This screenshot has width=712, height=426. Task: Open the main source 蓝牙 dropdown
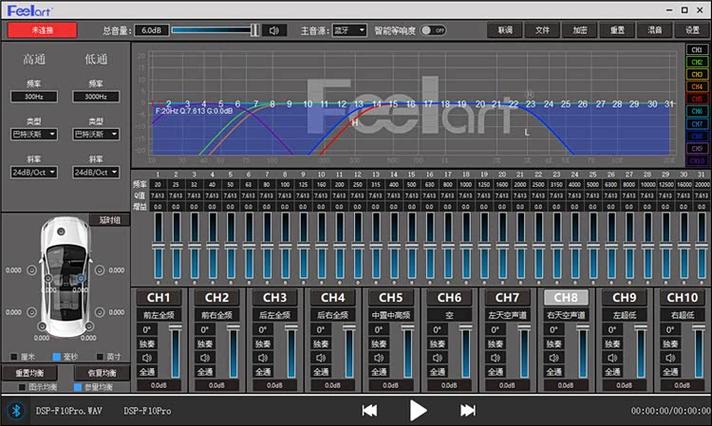[x=349, y=30]
